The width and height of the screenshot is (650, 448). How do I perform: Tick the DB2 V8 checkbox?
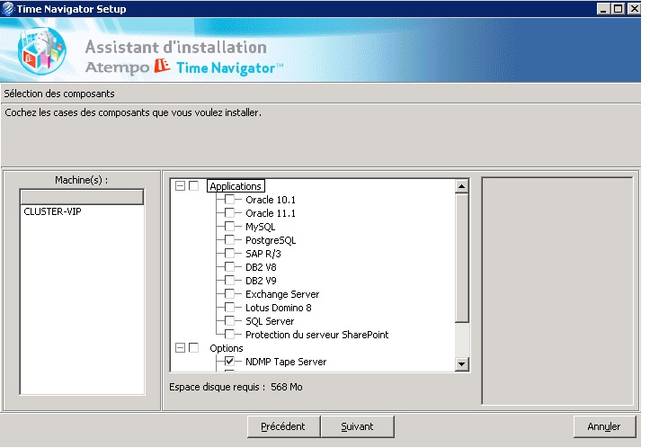click(x=230, y=267)
